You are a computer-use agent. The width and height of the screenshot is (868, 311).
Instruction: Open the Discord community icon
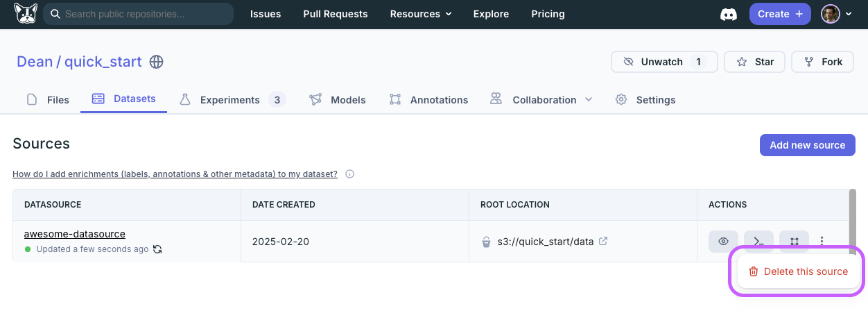[x=728, y=14]
